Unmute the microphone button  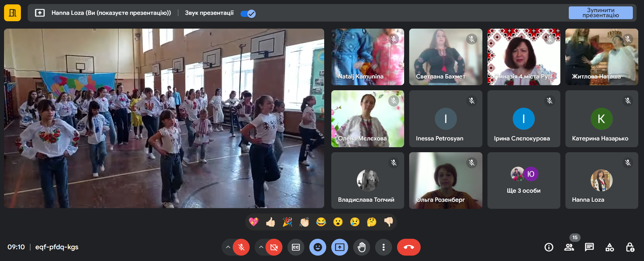click(241, 248)
